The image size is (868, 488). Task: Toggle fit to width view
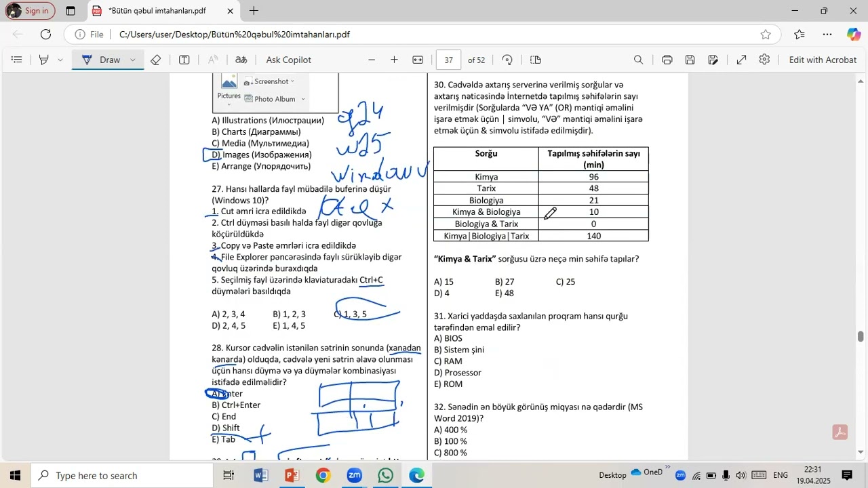tap(418, 60)
